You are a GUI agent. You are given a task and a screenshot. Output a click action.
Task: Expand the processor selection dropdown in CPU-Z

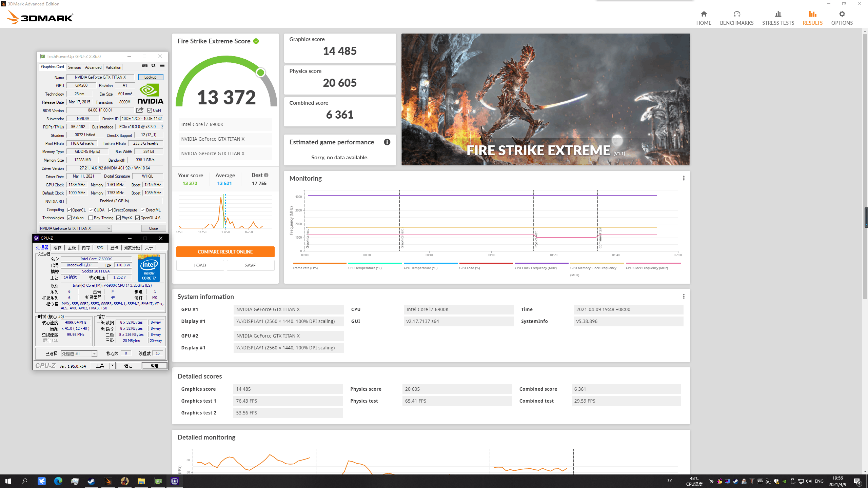(94, 354)
